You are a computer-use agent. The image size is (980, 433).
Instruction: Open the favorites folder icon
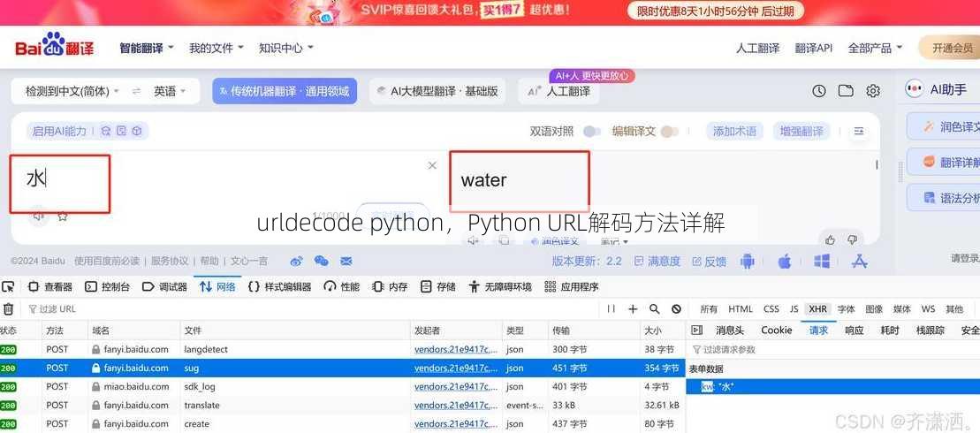pyautogui.click(x=846, y=91)
